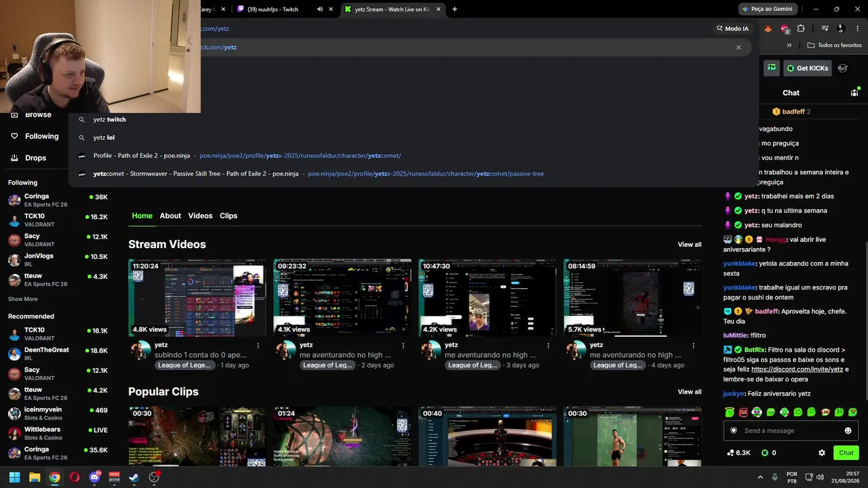This screenshot has height=488, width=868.
Task: Expand Show More followed channels
Action: coord(23,299)
